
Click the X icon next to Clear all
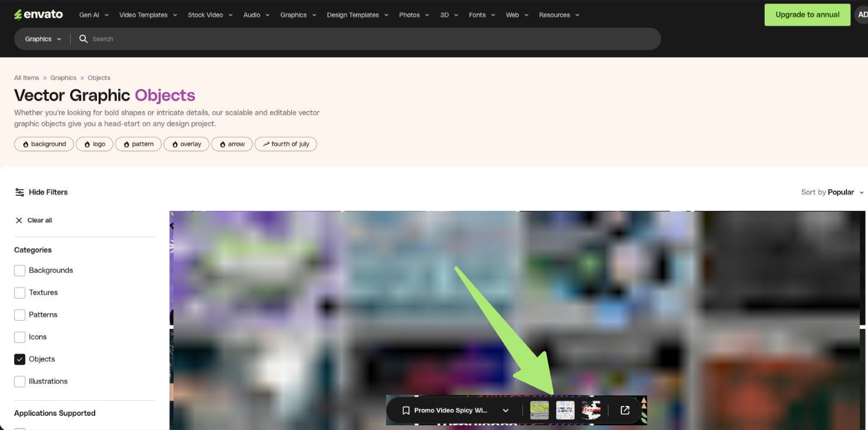pos(19,220)
